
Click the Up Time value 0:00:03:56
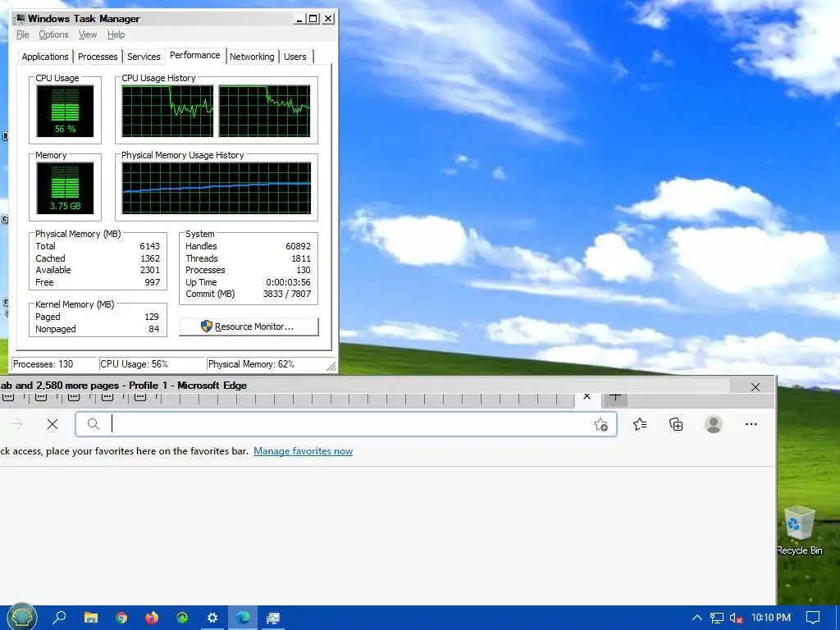coord(288,282)
